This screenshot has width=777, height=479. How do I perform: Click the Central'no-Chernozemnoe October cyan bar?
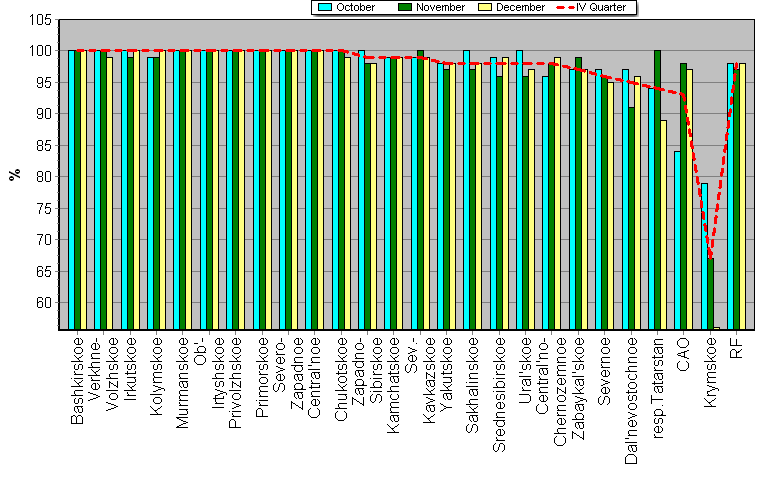point(546,203)
